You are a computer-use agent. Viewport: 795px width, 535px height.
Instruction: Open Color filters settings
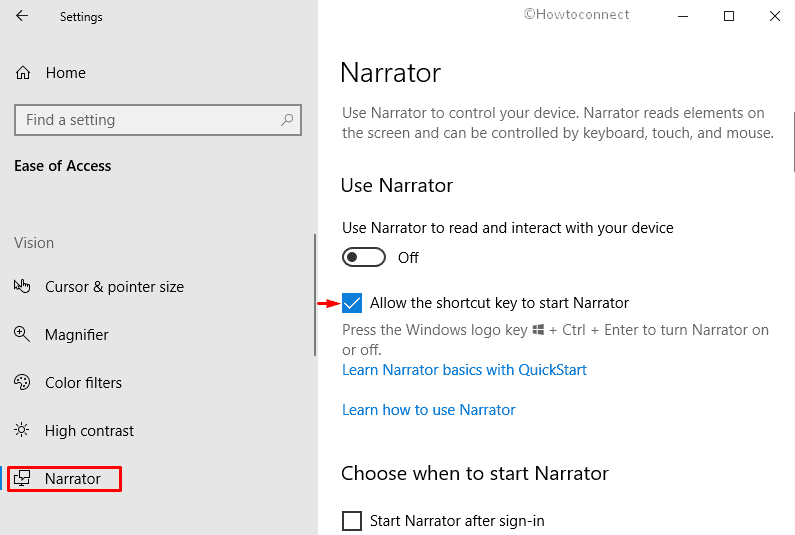pos(83,383)
